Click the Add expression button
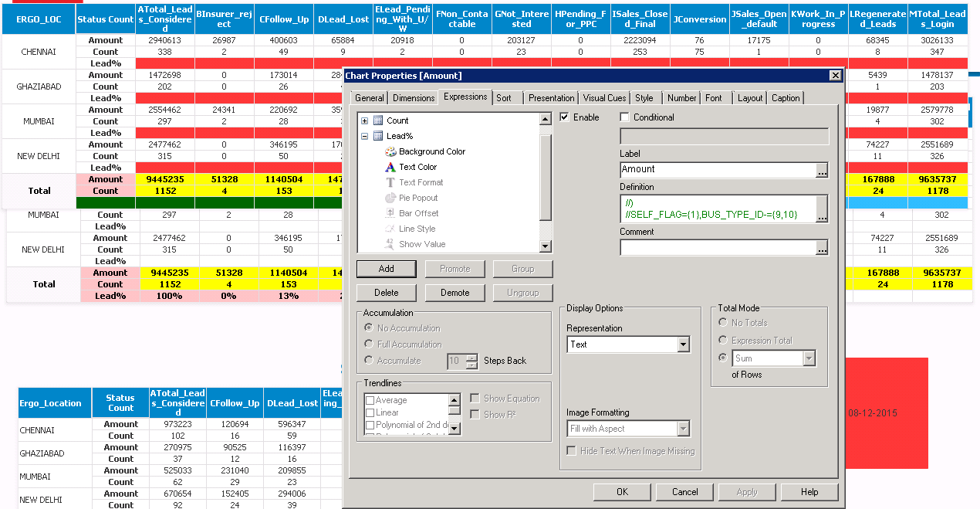Image resolution: width=980 pixels, height=509 pixels. (x=387, y=269)
